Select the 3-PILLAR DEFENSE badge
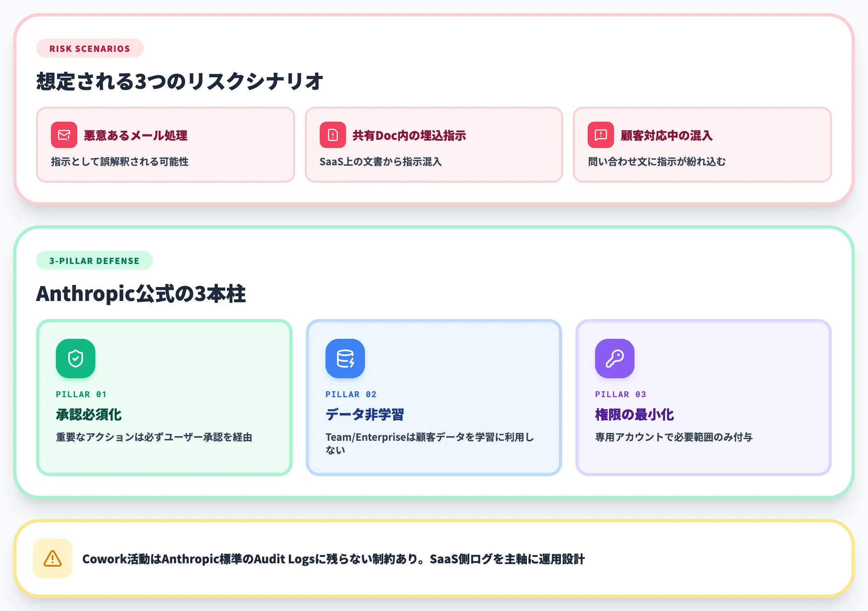 pos(95,261)
